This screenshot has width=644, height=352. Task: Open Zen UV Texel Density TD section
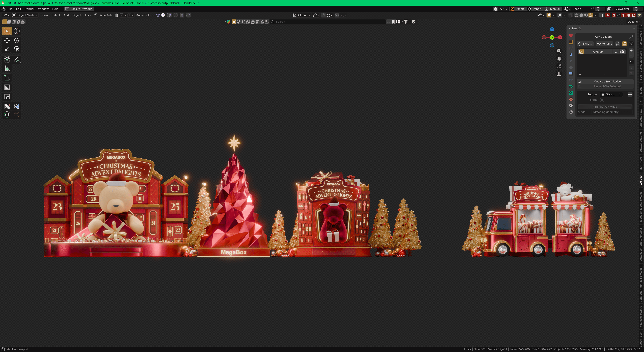click(x=571, y=86)
